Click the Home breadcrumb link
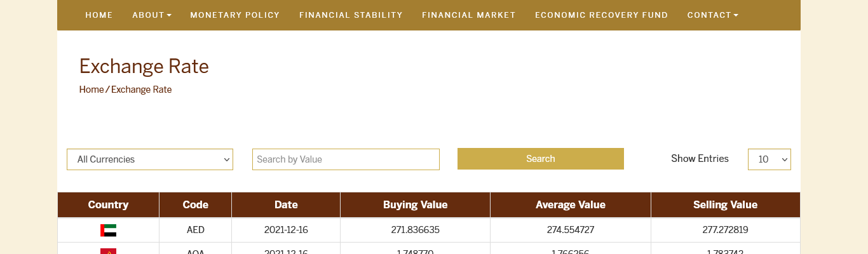Screen dimensions: 868x254 91,90
